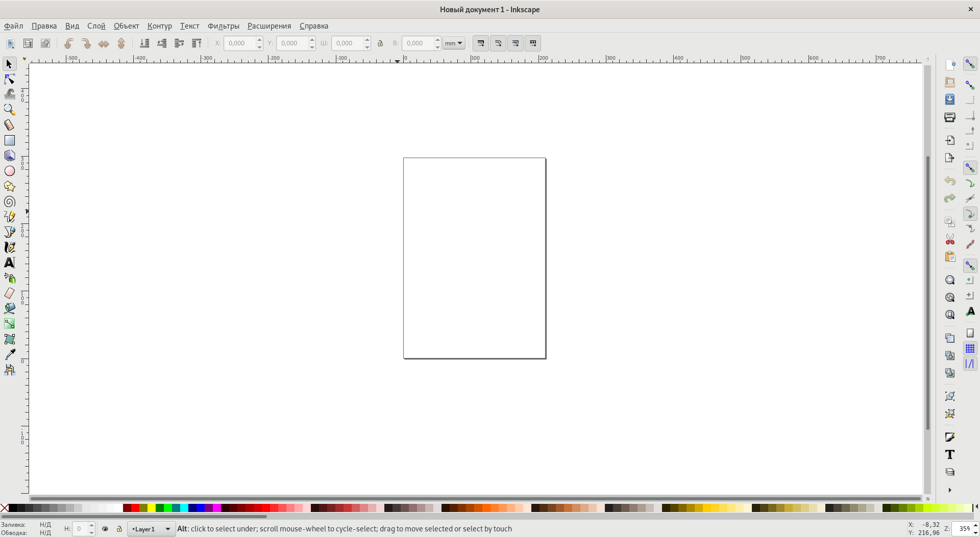
Task: Open the mm units dropdown
Action: point(454,43)
